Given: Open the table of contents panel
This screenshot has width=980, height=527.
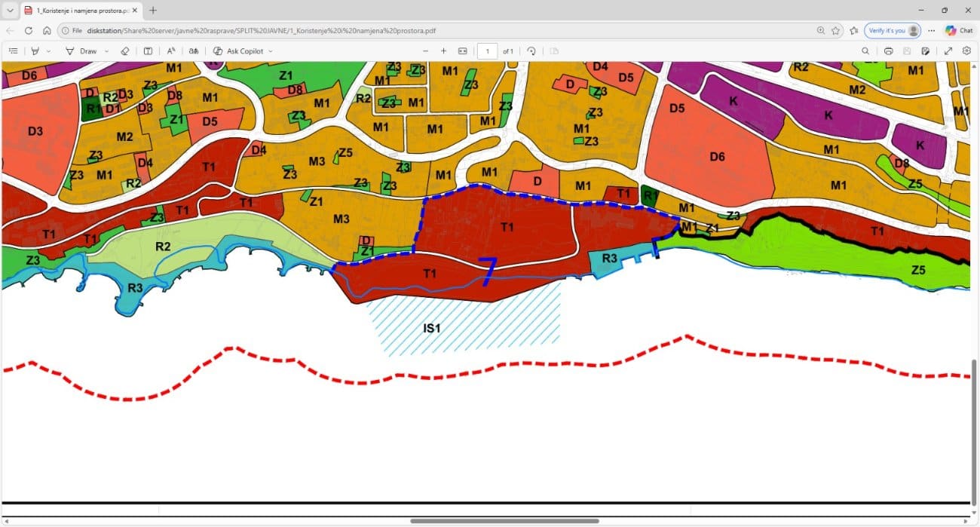Looking at the screenshot, I should pyautogui.click(x=13, y=51).
